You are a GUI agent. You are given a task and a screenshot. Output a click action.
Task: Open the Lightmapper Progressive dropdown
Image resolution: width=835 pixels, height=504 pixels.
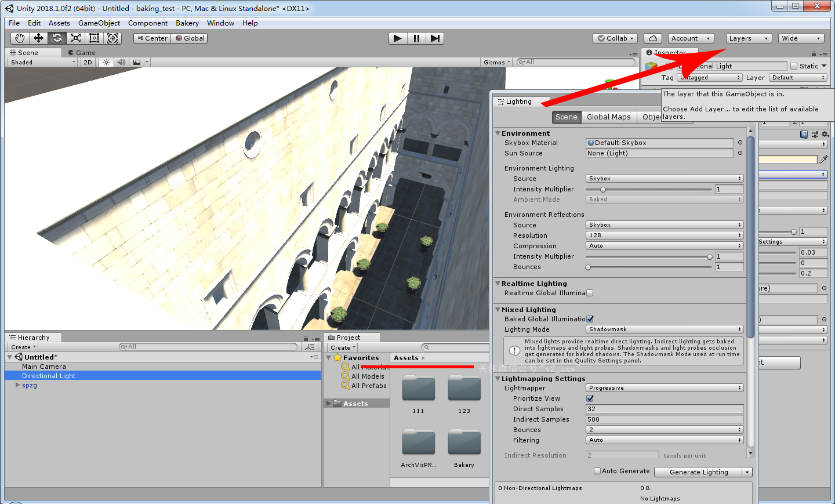coord(665,388)
